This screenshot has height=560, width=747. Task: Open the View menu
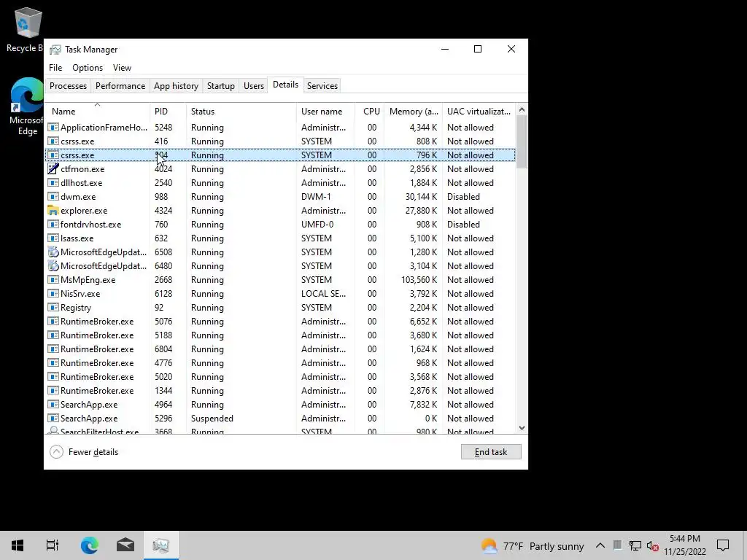[122, 68]
